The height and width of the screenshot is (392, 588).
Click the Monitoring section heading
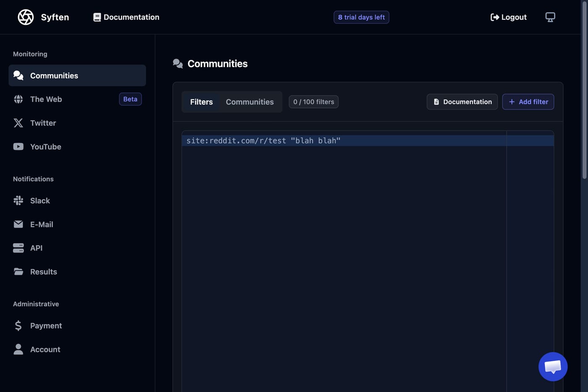30,54
